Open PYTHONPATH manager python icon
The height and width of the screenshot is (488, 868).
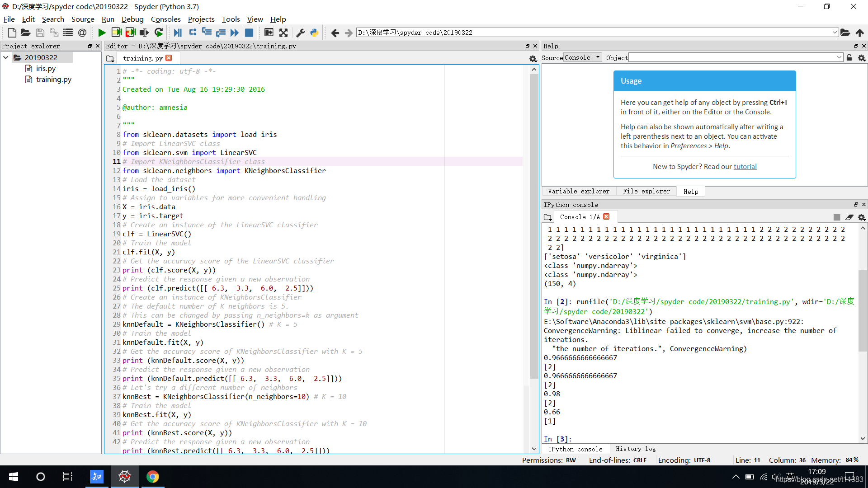click(314, 33)
